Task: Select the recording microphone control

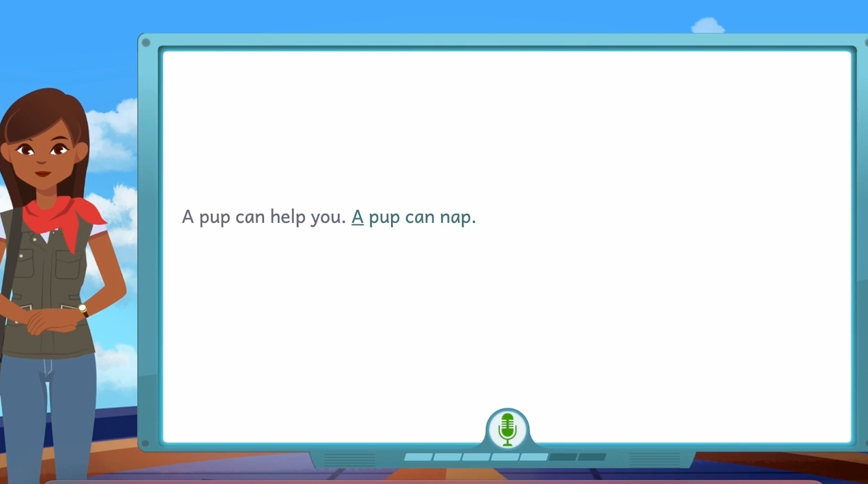Action: click(x=507, y=428)
